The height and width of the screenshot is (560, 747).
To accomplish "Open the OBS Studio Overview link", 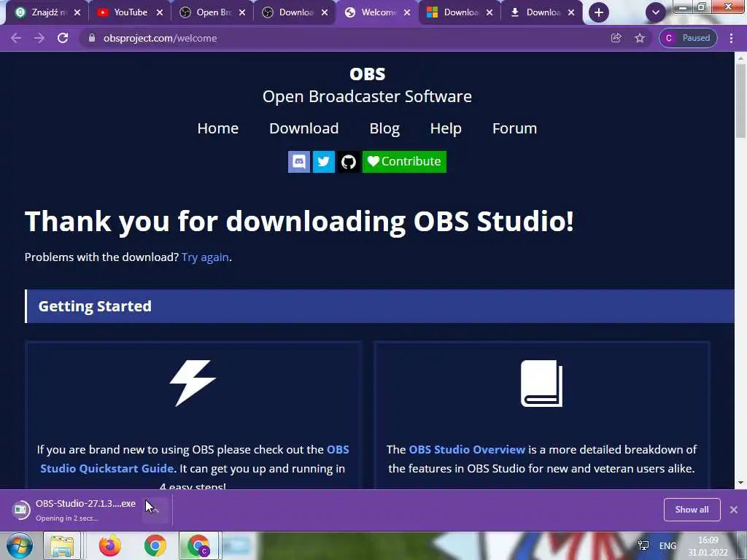I will [x=467, y=449].
